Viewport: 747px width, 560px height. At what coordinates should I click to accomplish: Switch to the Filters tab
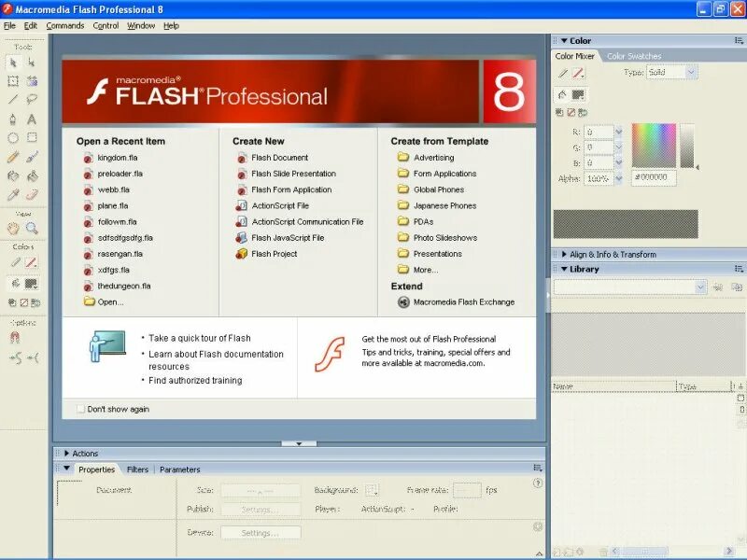[x=137, y=469]
